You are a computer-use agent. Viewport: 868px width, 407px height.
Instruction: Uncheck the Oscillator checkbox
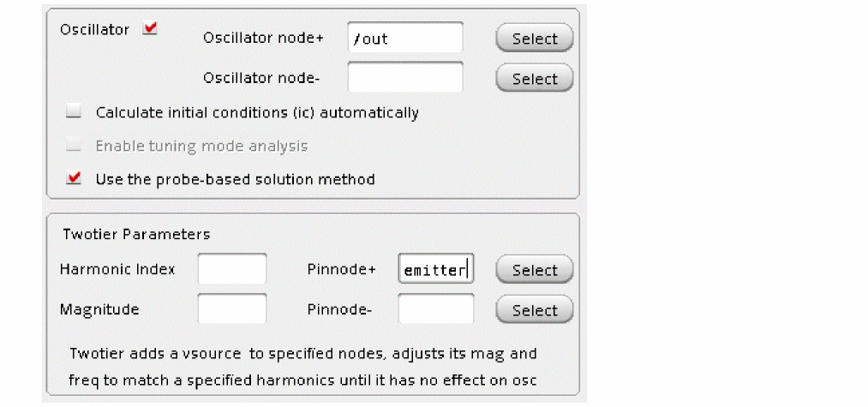coord(151,29)
